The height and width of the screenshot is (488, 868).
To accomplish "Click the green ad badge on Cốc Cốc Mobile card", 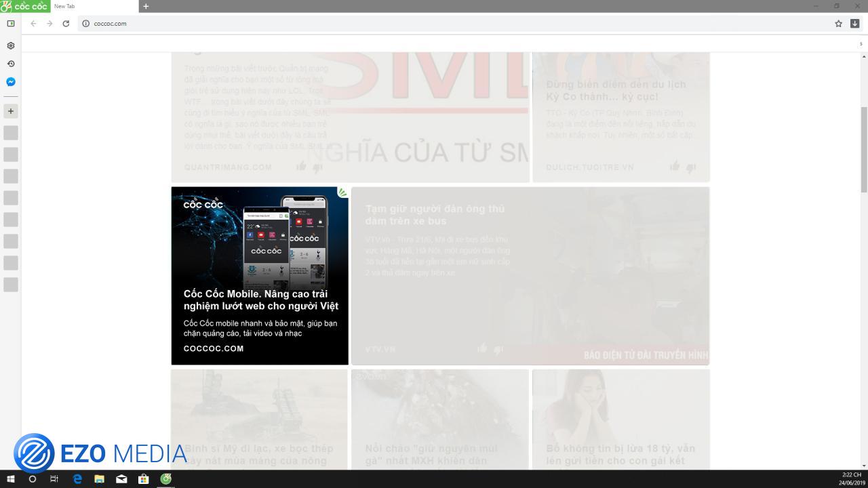I will click(342, 192).
